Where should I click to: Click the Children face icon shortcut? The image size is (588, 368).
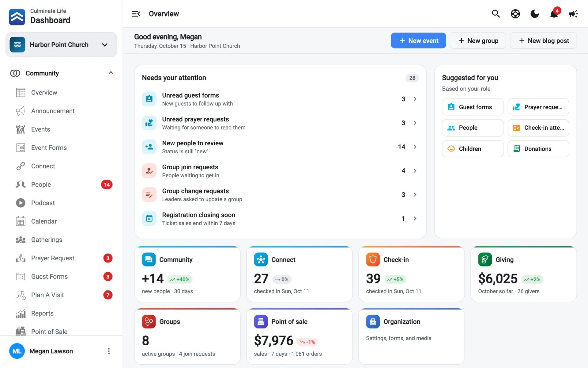[451, 149]
